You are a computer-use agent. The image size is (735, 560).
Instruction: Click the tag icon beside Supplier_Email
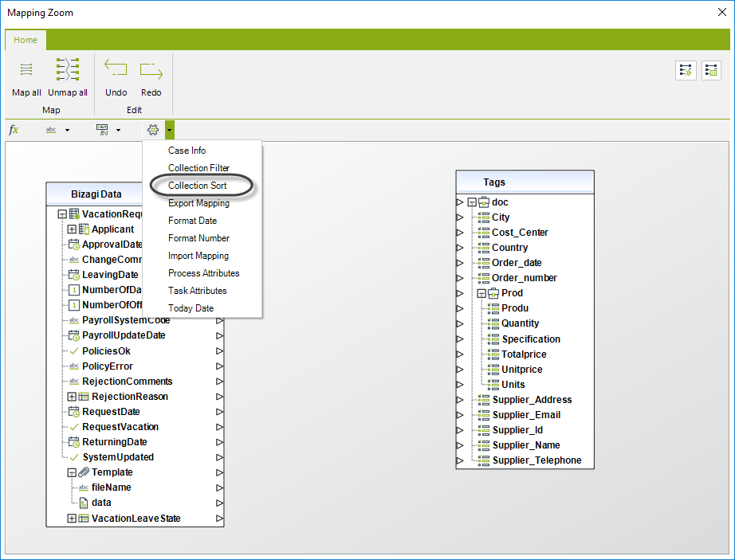(x=484, y=415)
